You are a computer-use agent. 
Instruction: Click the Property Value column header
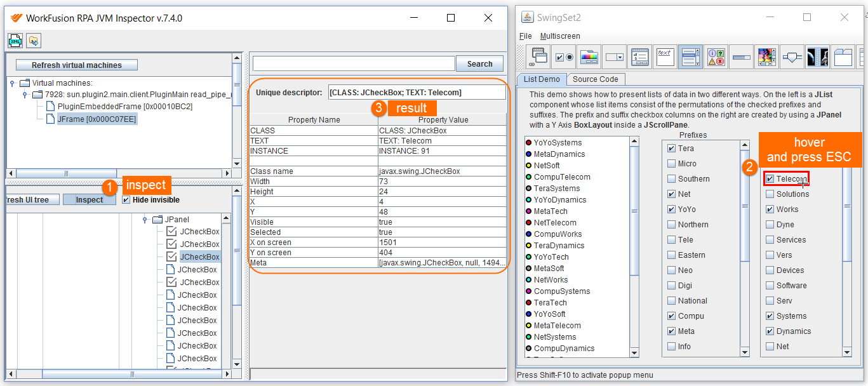[x=443, y=119]
